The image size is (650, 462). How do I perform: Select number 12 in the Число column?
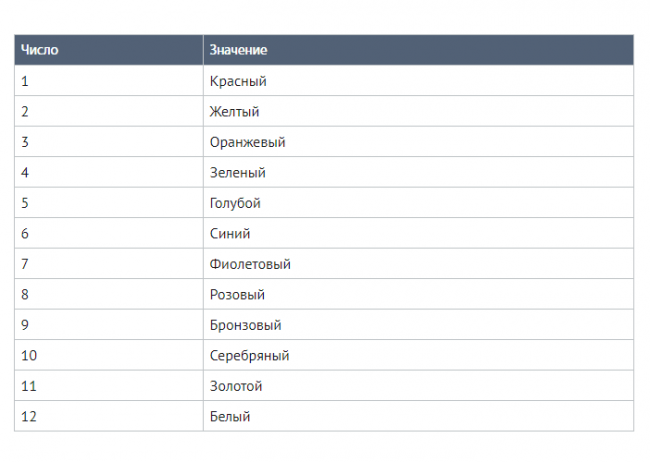(x=28, y=416)
